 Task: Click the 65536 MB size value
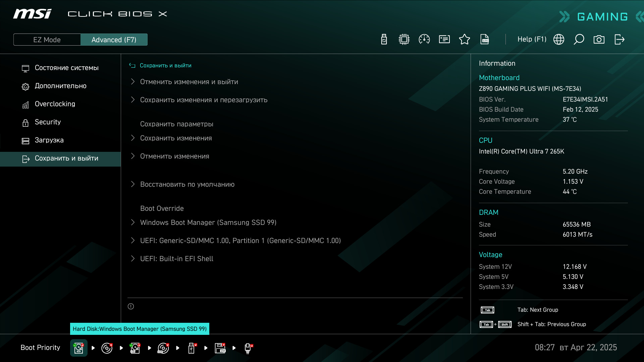[577, 225]
